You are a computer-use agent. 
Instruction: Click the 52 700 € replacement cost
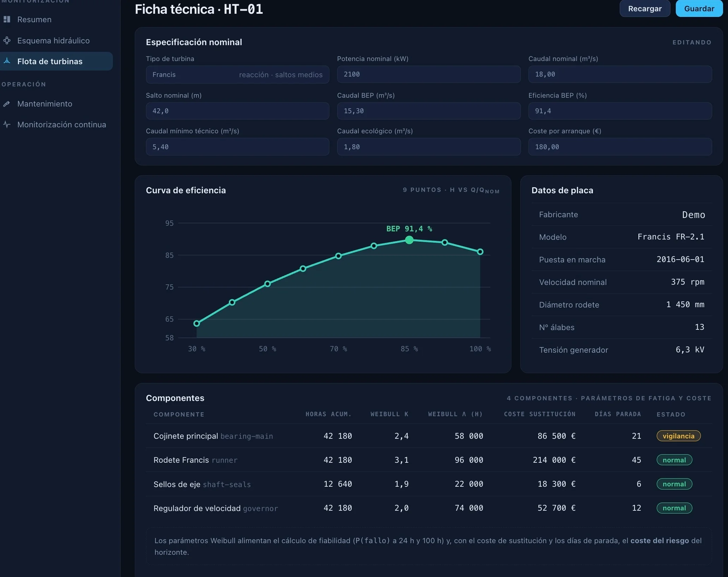(557, 508)
